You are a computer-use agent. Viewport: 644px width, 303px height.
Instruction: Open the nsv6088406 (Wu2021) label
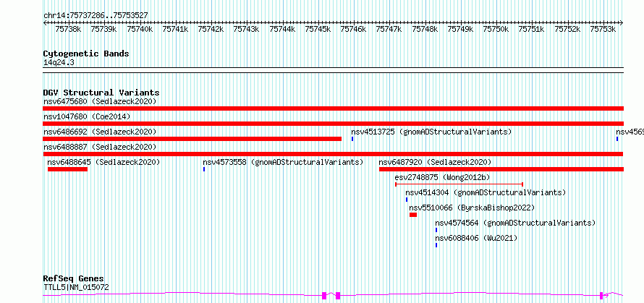[476, 238]
